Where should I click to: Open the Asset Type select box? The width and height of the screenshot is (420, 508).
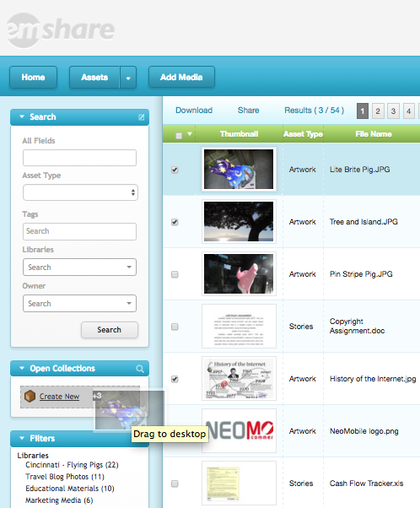[x=80, y=192]
